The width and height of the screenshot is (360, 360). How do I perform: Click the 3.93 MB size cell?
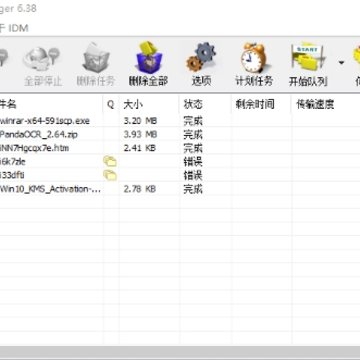(140, 134)
